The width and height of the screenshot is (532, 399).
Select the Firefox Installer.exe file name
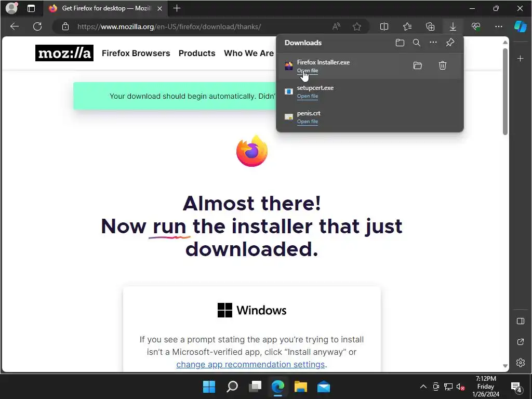(323, 62)
